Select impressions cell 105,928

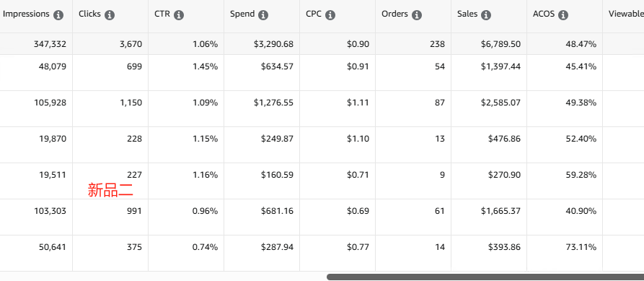[x=50, y=103]
